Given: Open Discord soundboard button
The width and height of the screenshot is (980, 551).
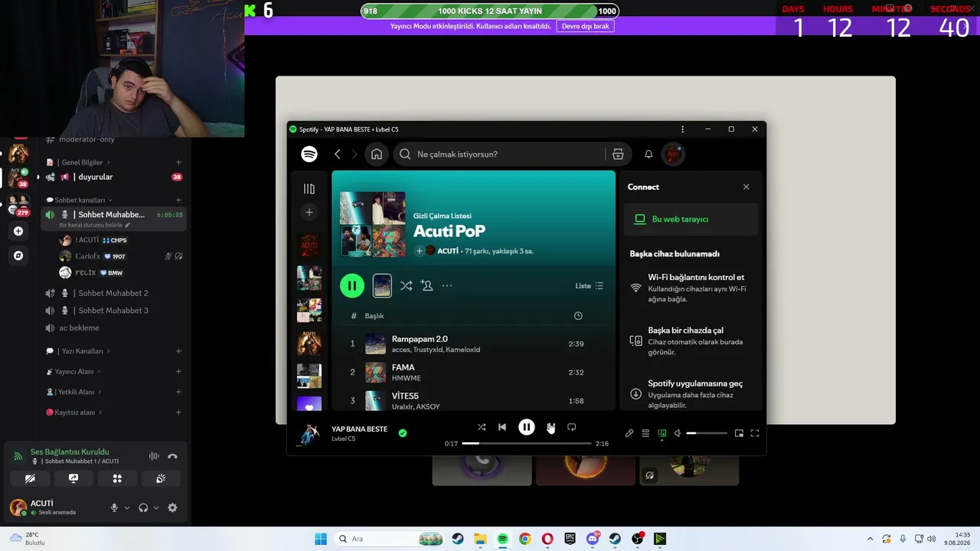Looking at the screenshot, I should [x=161, y=478].
